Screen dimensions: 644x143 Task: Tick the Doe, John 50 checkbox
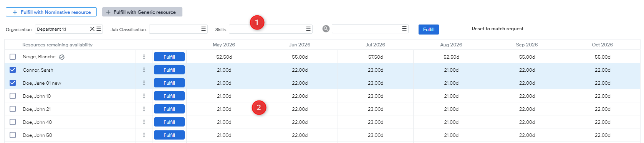[13, 135]
